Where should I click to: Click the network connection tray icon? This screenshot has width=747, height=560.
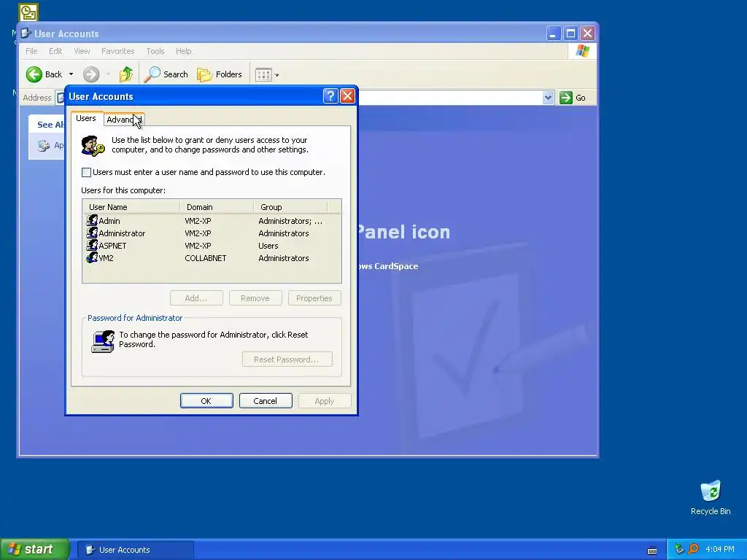[x=679, y=550]
